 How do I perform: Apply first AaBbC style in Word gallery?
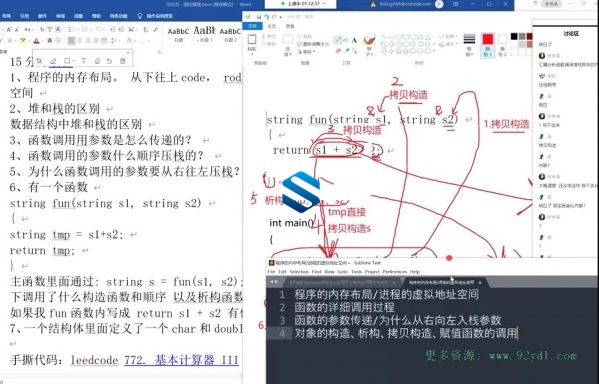point(178,34)
